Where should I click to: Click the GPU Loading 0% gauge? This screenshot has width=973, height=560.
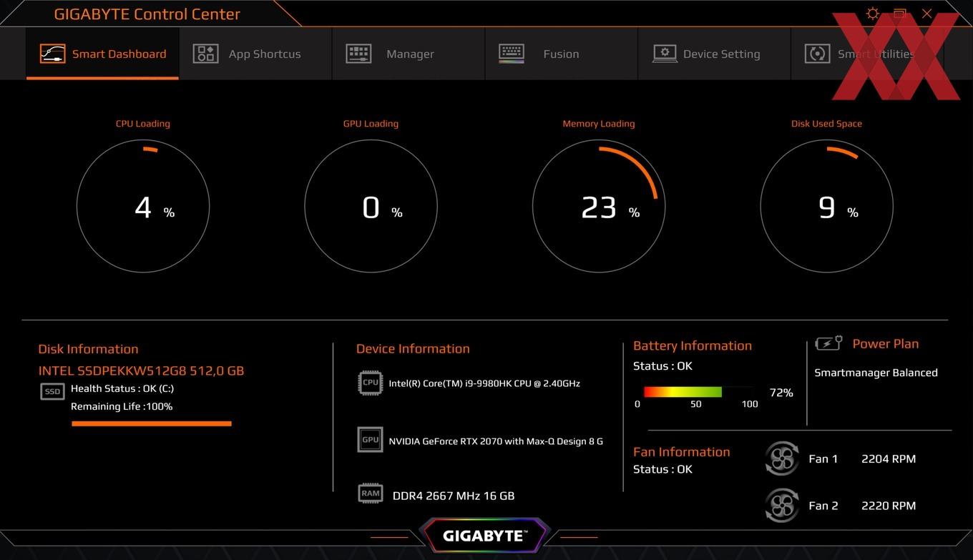pyautogui.click(x=371, y=206)
